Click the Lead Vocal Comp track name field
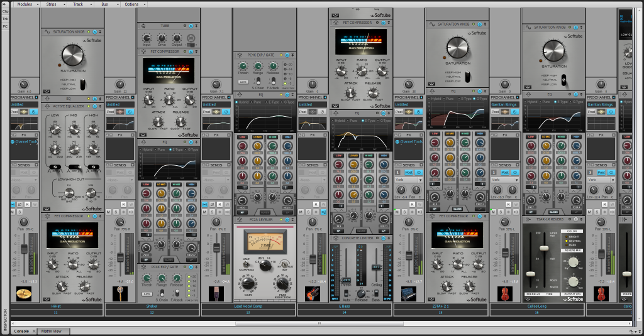This screenshot has height=336, width=644. coord(248,306)
